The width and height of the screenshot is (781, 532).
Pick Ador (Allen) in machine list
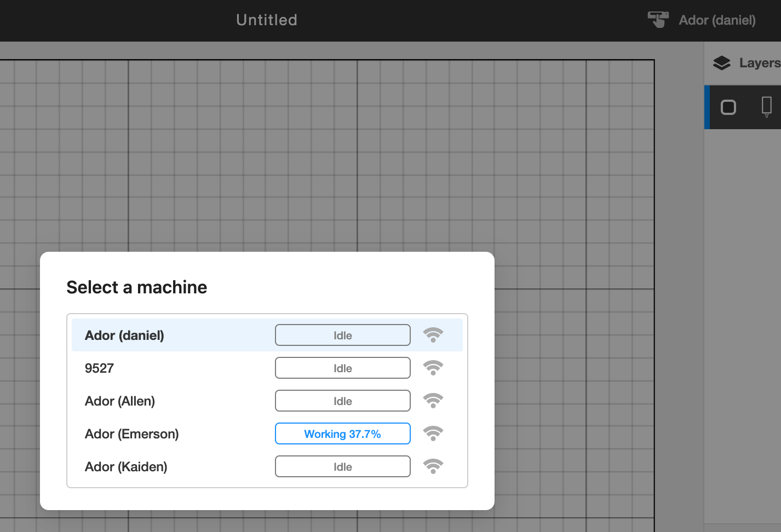267,401
